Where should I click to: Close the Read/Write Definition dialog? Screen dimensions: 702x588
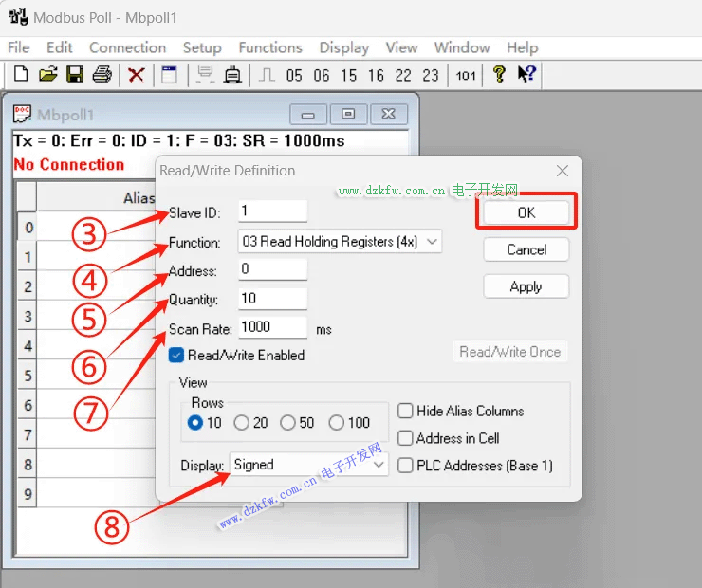(563, 171)
